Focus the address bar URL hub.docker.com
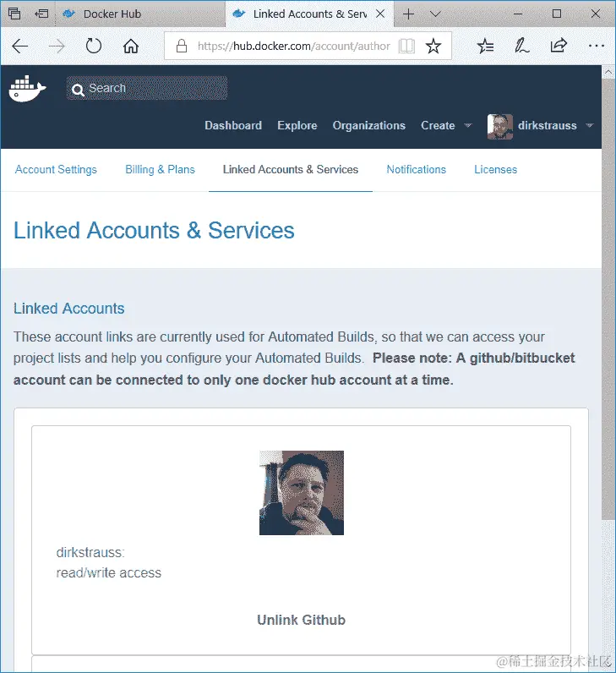616x673 pixels. [x=294, y=46]
